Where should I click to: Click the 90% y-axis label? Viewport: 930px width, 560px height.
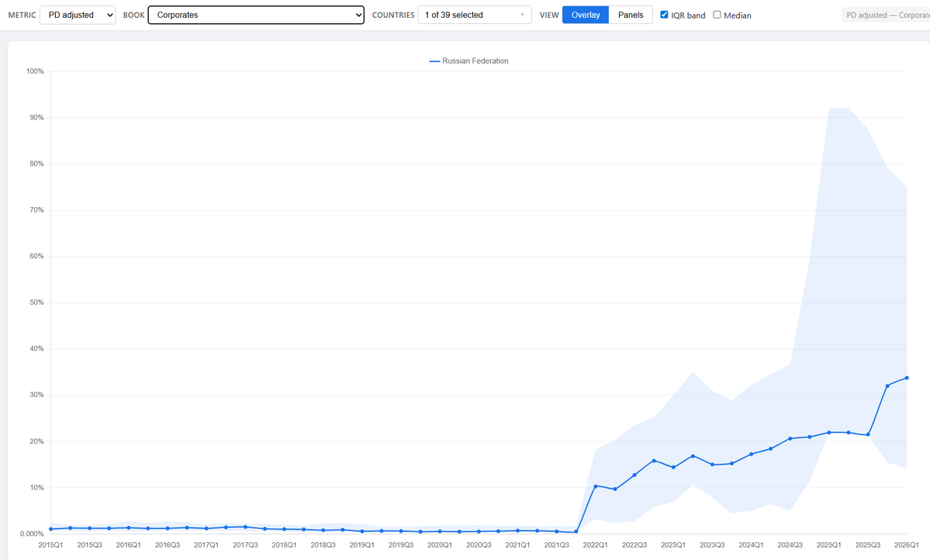tap(36, 117)
